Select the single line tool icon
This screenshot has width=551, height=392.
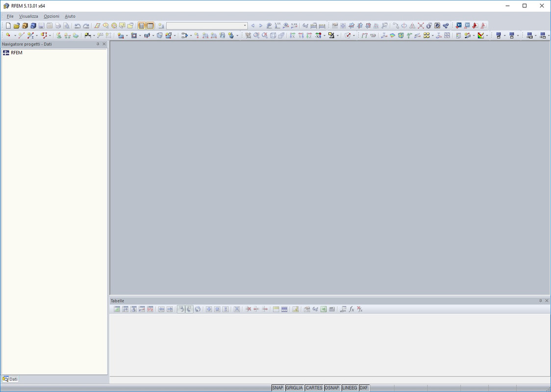(x=22, y=35)
